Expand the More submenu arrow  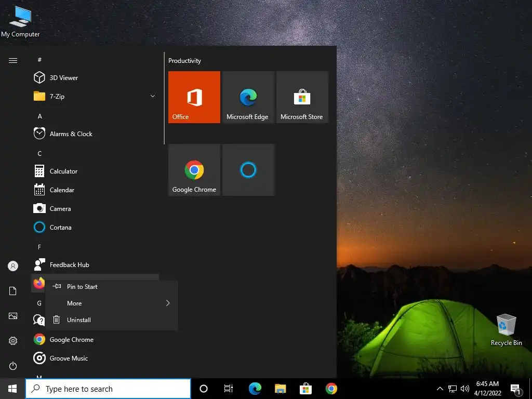[168, 303]
